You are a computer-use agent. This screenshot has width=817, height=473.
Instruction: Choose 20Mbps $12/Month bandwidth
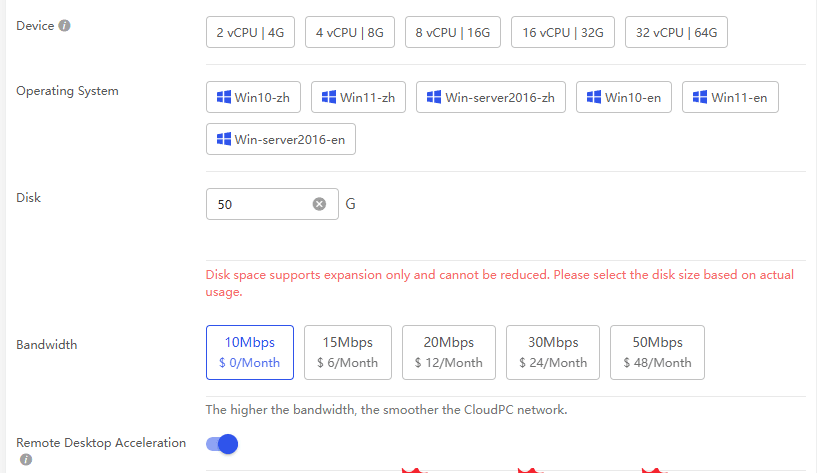click(x=449, y=353)
